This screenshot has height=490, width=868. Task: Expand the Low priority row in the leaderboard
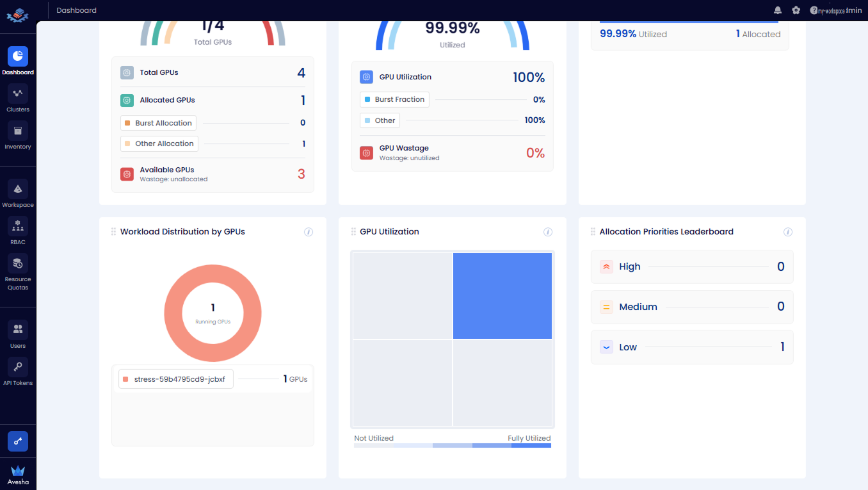pos(606,347)
